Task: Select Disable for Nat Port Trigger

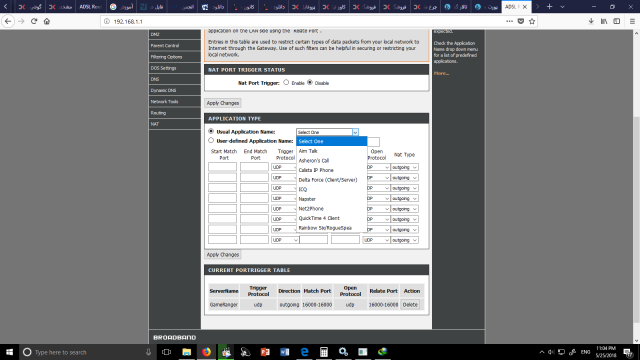Action: click(x=310, y=82)
